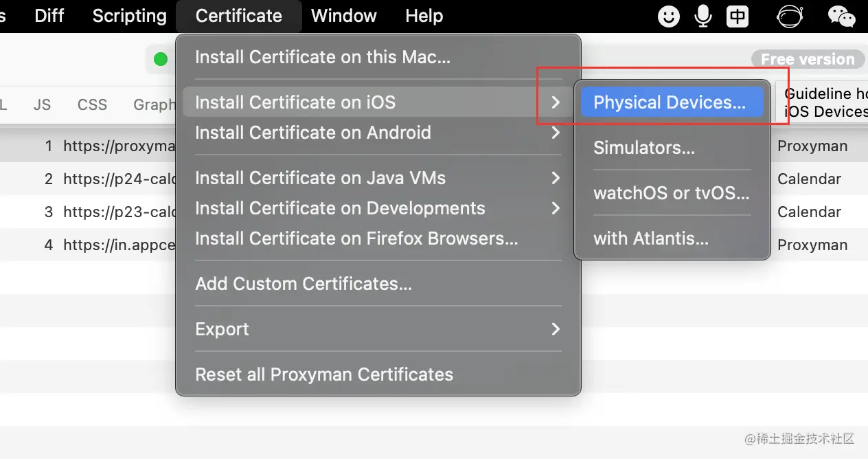868x459 pixels.
Task: Choose with Atlantis... option
Action: [650, 238]
